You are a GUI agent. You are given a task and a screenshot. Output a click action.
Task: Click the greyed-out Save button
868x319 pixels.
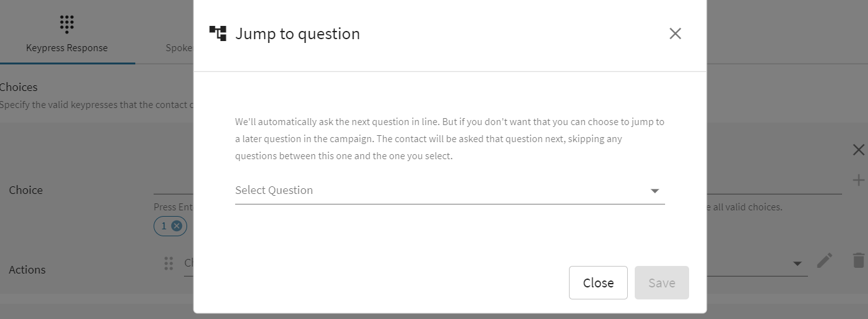click(661, 282)
